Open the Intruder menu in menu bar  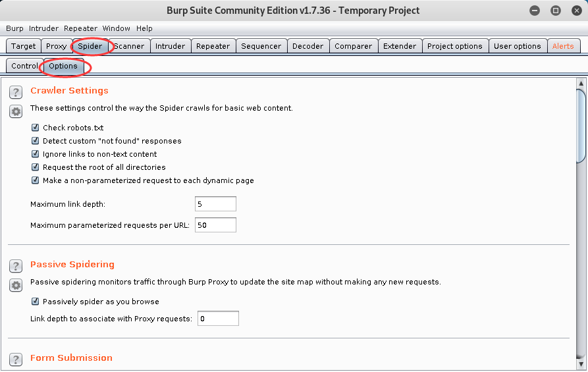(43, 28)
